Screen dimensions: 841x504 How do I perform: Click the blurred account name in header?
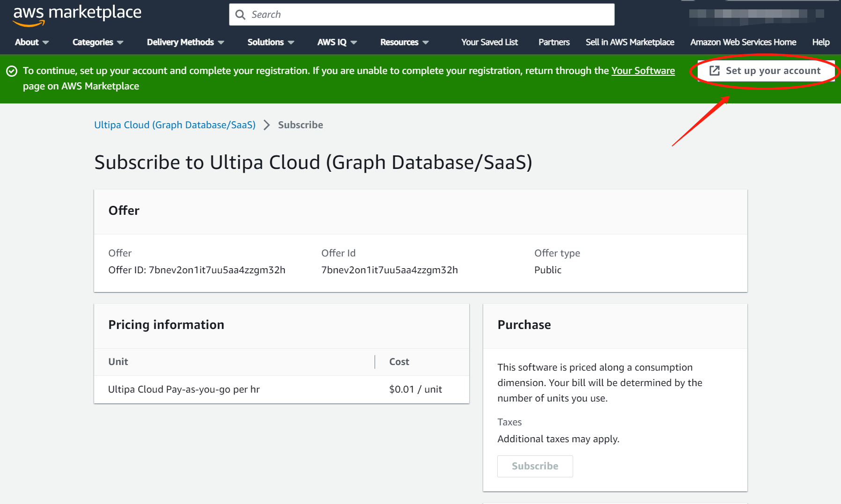tap(756, 15)
